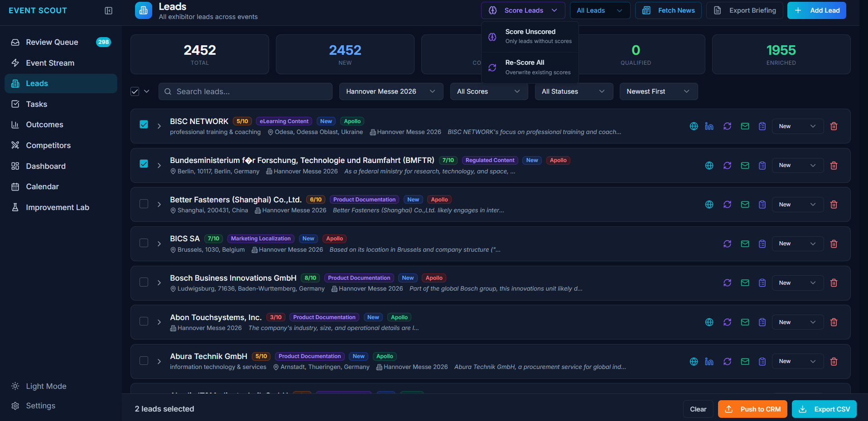
Task: Click the Add Lead button
Action: 817,10
